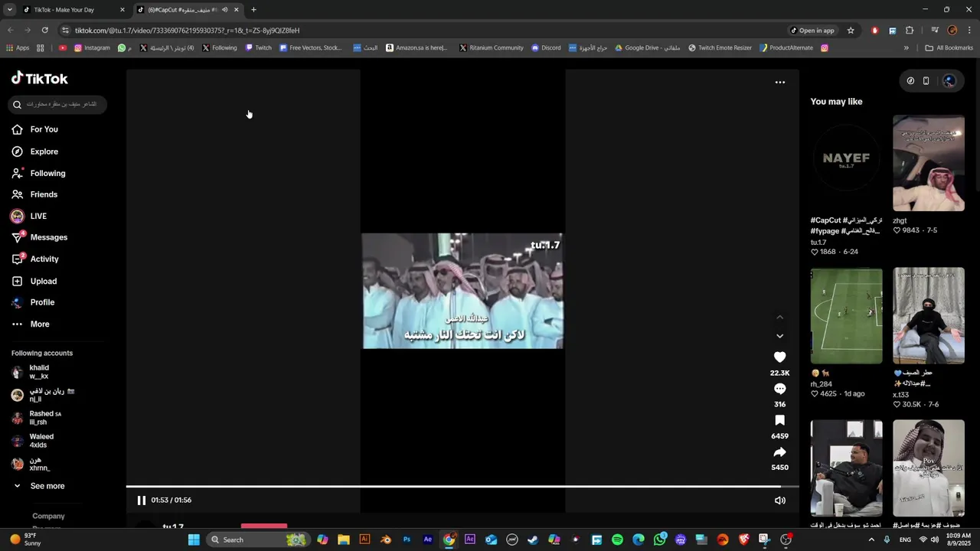Like the video with heart icon
The width and height of the screenshot is (980, 551).
click(779, 357)
